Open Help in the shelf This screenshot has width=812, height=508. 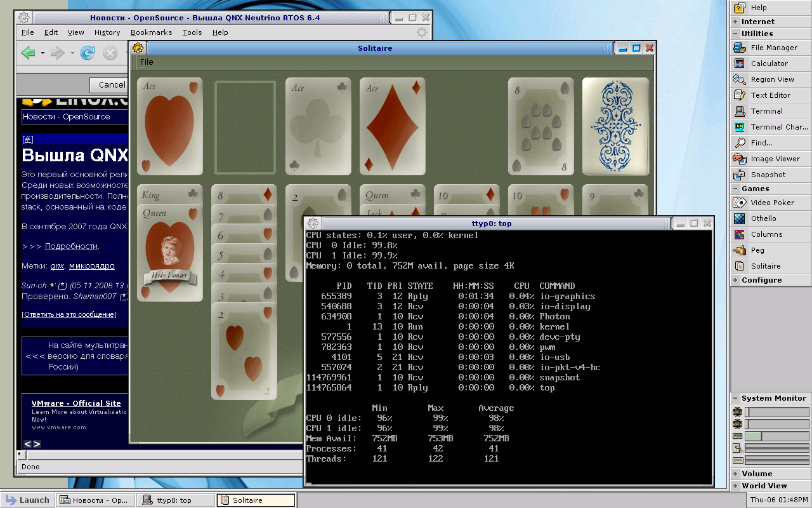(x=771, y=8)
